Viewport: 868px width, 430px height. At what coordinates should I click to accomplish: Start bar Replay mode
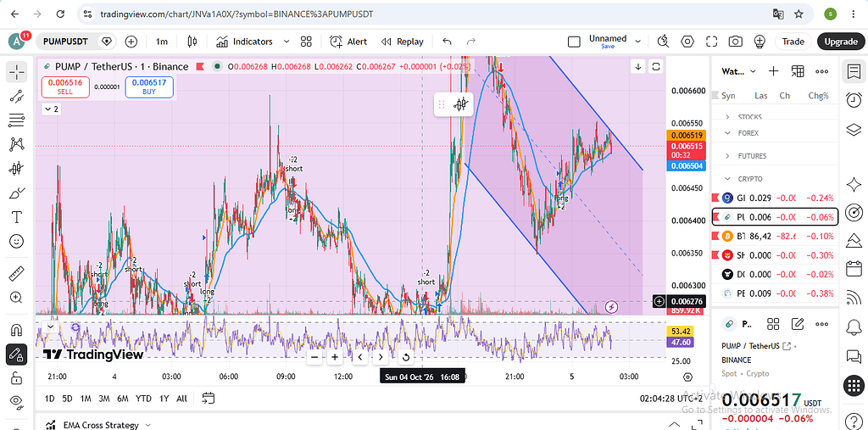pyautogui.click(x=403, y=42)
